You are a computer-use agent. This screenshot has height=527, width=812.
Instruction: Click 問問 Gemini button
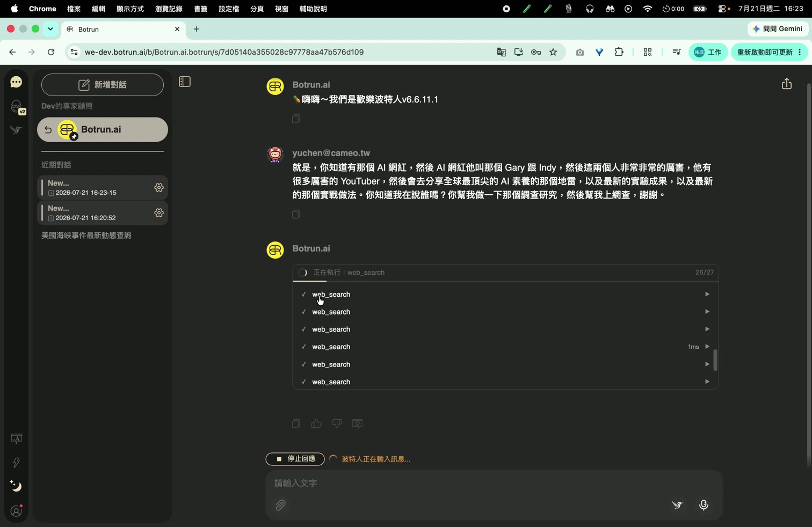coord(778,29)
